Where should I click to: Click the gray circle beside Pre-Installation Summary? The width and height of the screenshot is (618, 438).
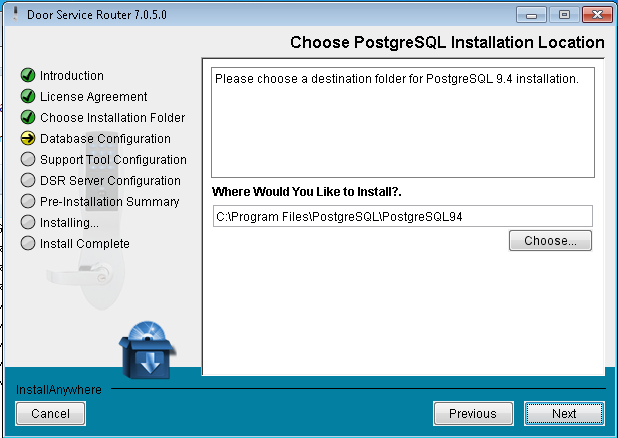[x=28, y=201]
